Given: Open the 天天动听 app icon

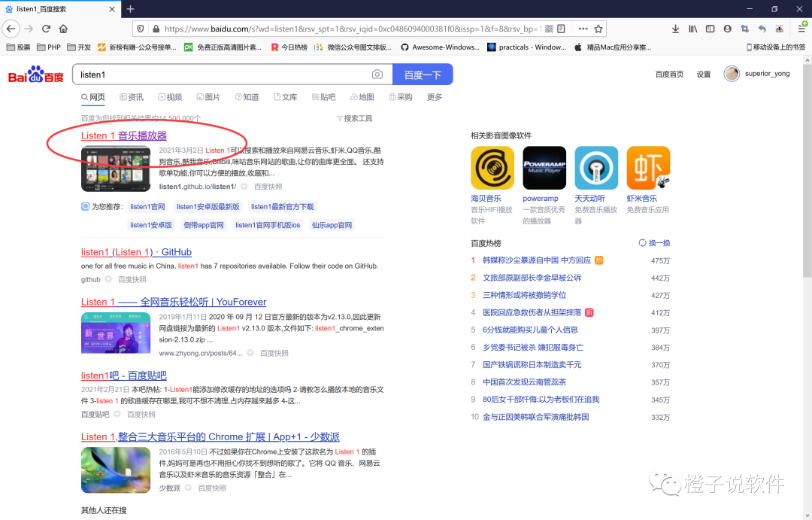Looking at the screenshot, I should tap(596, 168).
